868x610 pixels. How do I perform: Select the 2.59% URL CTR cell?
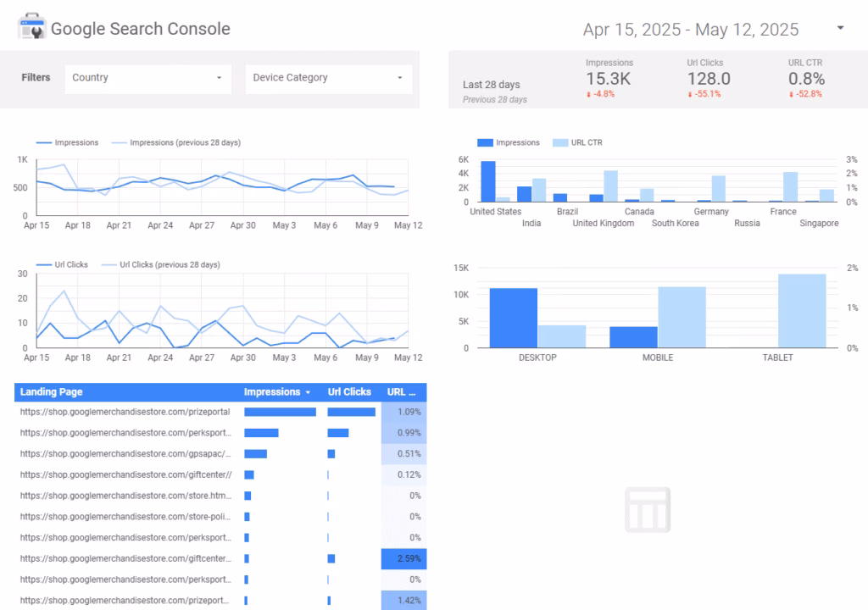(x=403, y=559)
